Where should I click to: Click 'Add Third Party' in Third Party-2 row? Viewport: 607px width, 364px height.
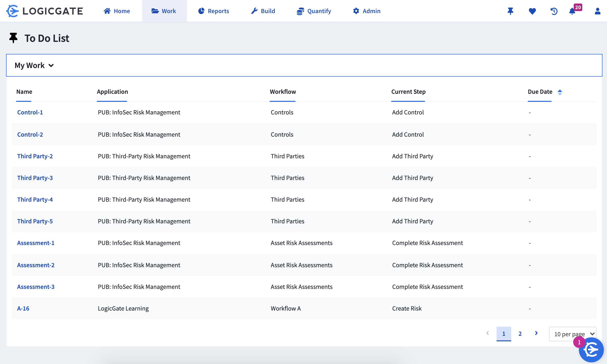tap(413, 156)
